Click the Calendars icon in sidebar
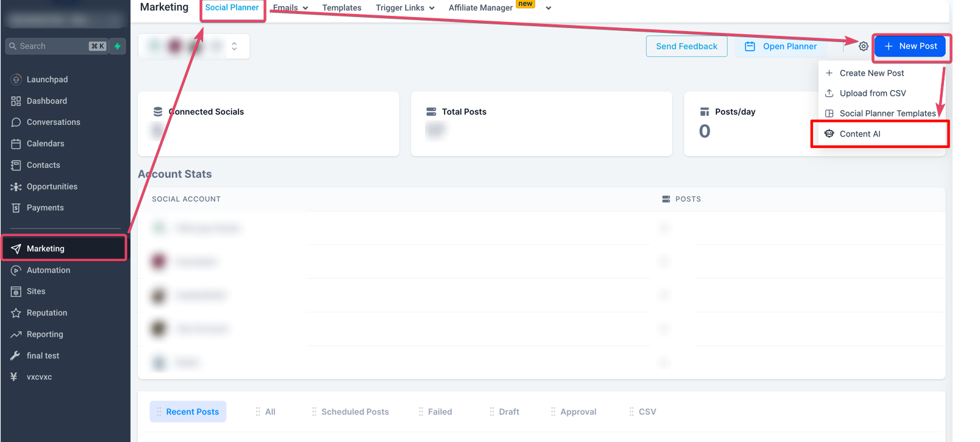 tap(16, 143)
